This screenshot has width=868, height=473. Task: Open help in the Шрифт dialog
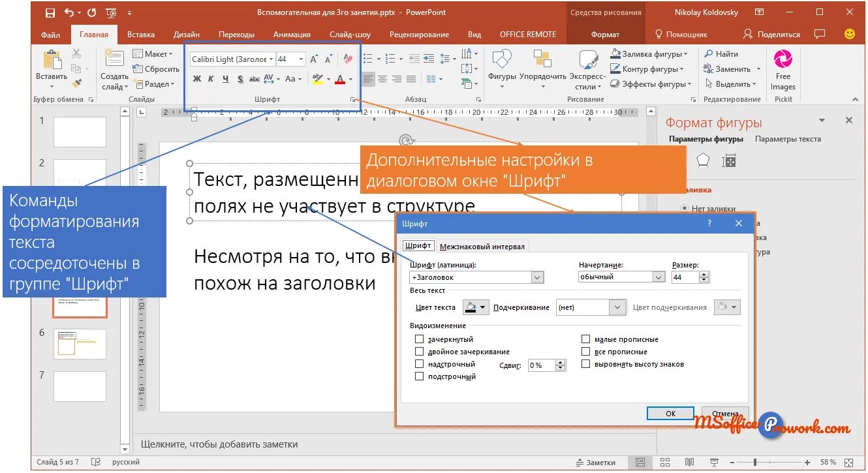pos(709,223)
